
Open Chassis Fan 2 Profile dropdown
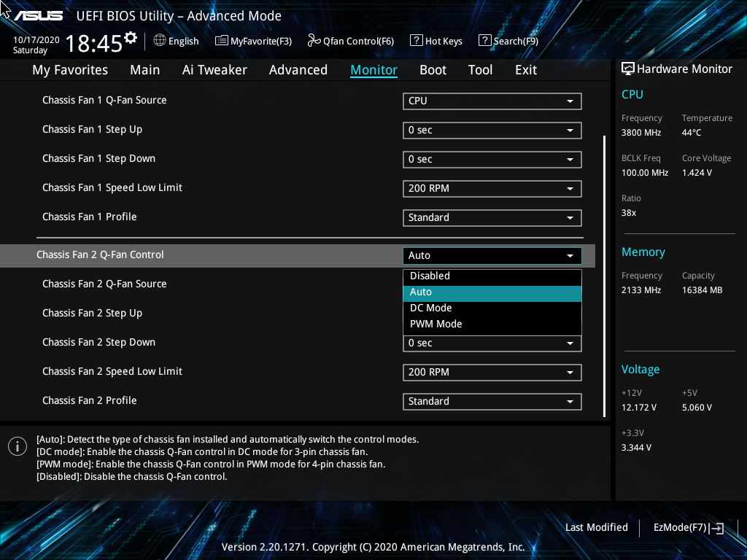492,402
